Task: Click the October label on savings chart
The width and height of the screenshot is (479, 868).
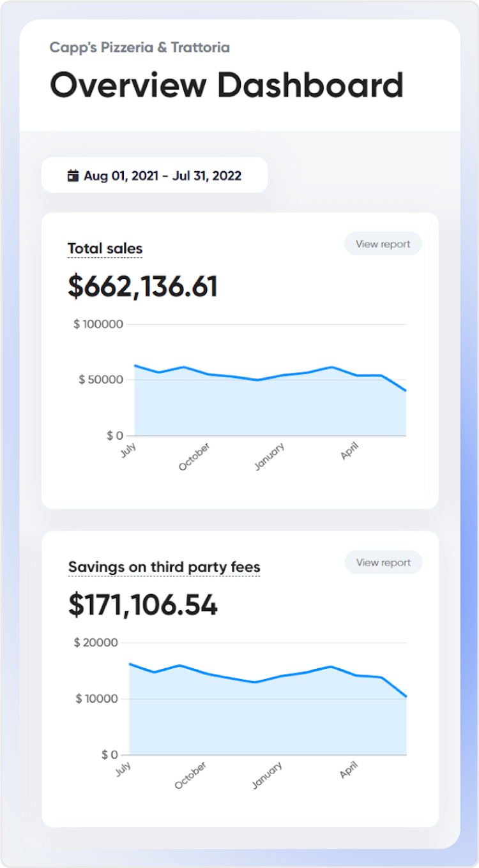Action: (x=191, y=775)
